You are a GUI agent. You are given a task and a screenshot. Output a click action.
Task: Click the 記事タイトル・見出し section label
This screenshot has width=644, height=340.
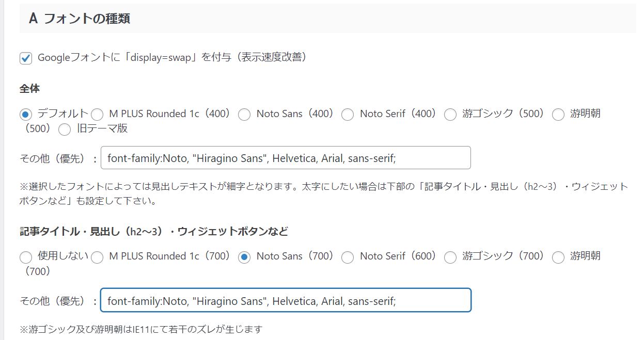pyautogui.click(x=153, y=231)
